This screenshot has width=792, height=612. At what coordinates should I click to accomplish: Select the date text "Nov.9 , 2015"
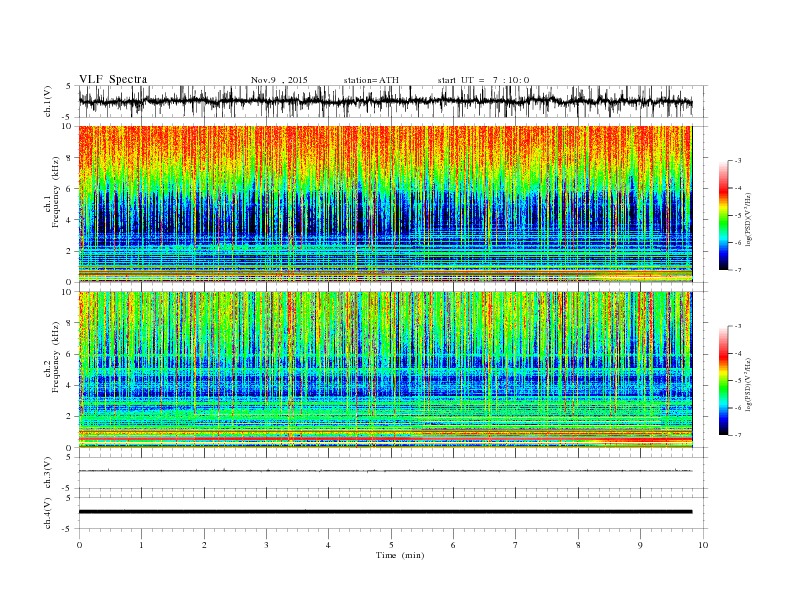(x=279, y=80)
